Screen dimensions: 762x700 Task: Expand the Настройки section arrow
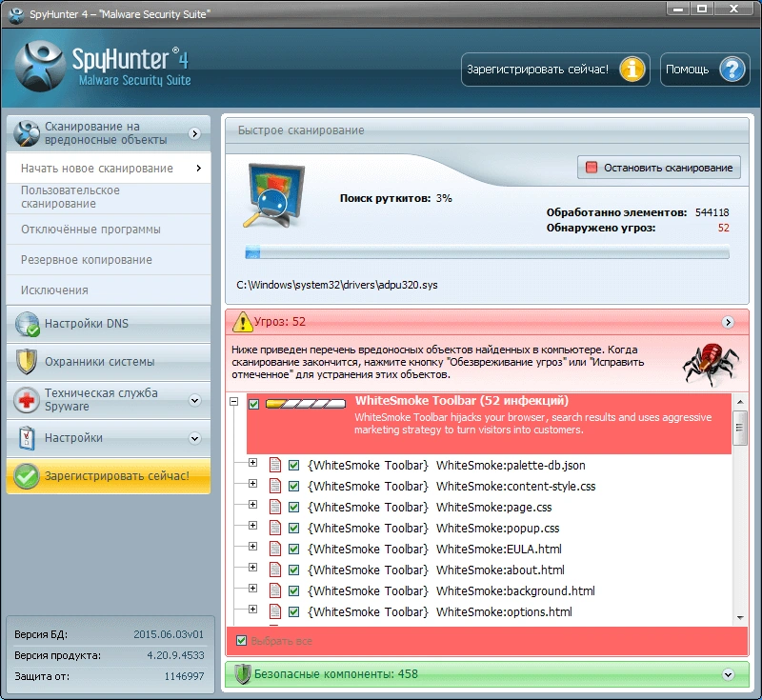[195, 438]
